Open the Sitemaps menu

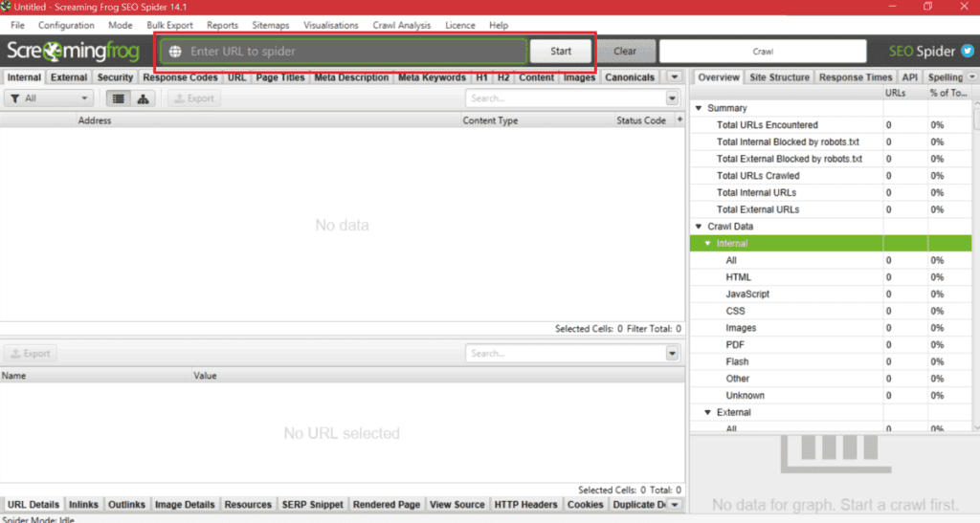pos(271,26)
